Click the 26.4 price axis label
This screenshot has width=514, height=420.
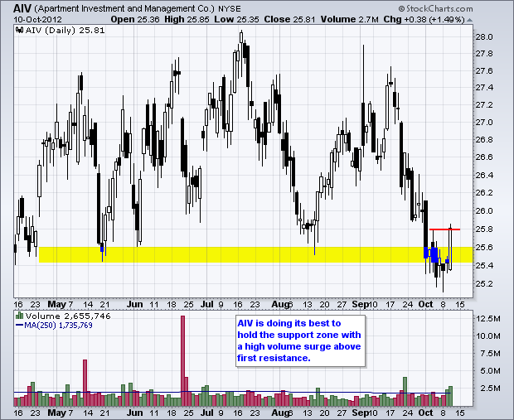(x=484, y=175)
